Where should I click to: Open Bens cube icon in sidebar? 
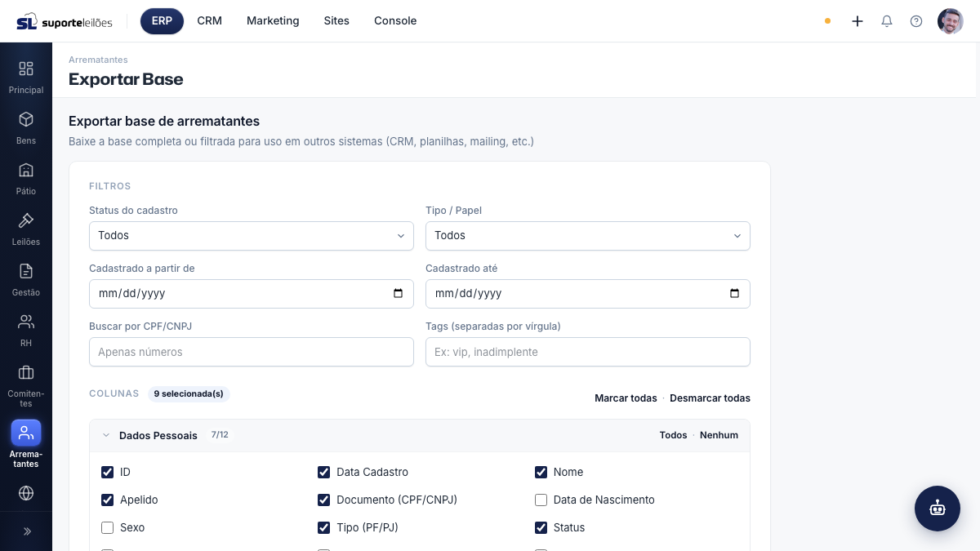(x=26, y=119)
